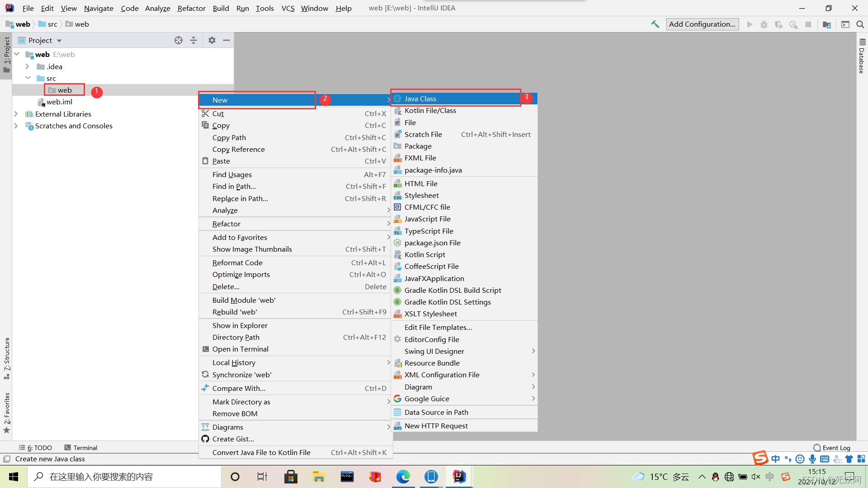Expand External Libraries tree node
Viewport: 868px width, 488px height.
(x=16, y=114)
